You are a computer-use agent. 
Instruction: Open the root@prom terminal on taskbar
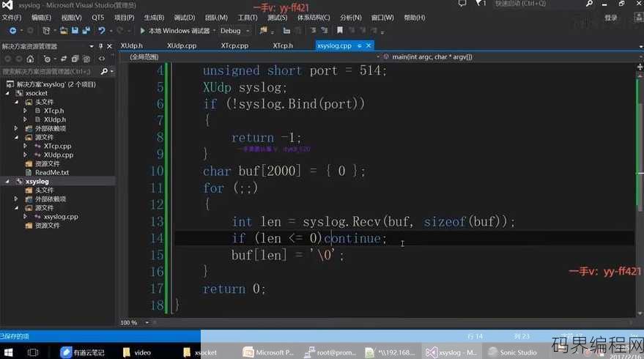tap(330, 352)
